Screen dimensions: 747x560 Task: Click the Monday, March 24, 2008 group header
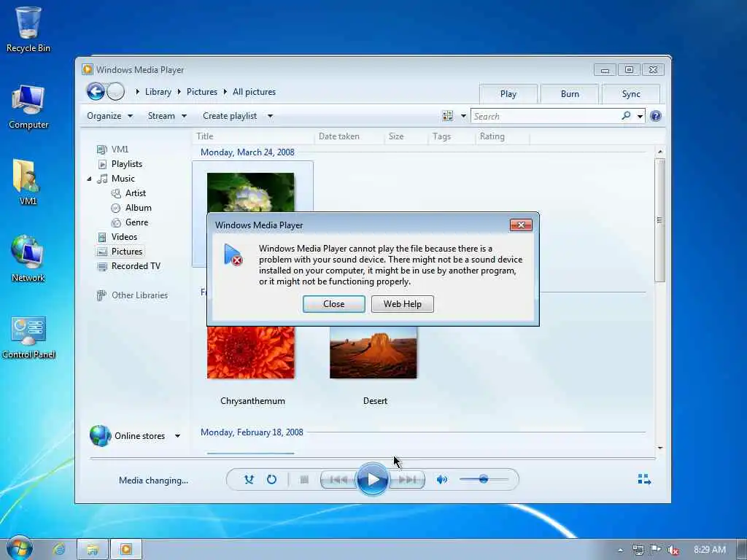(247, 152)
